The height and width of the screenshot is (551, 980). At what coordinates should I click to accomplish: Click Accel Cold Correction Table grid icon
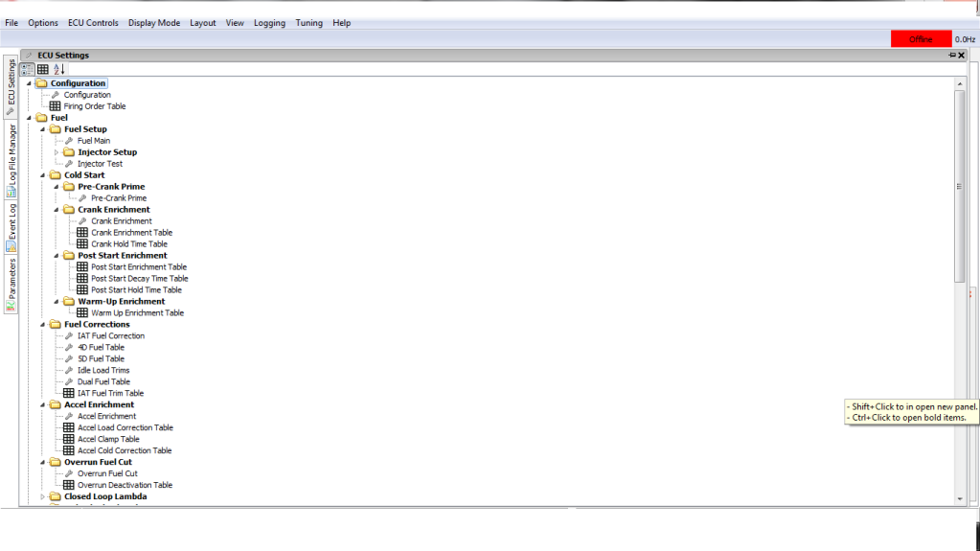69,450
